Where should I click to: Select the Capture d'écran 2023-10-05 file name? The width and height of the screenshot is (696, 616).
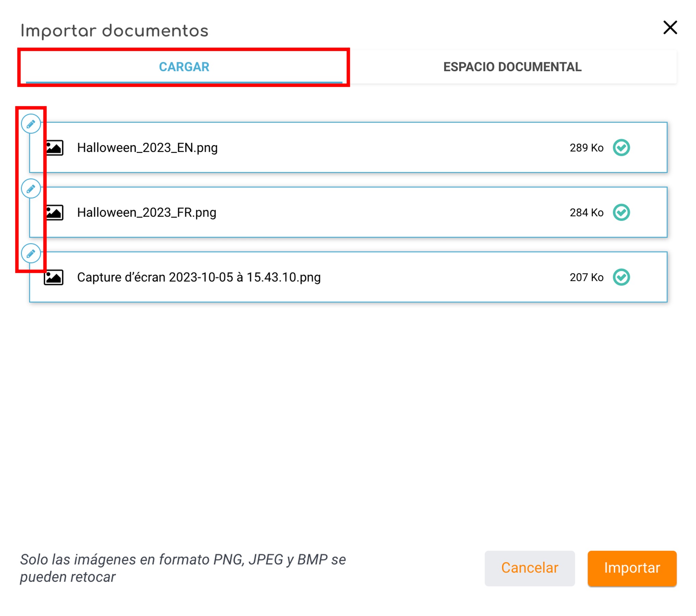tap(199, 277)
